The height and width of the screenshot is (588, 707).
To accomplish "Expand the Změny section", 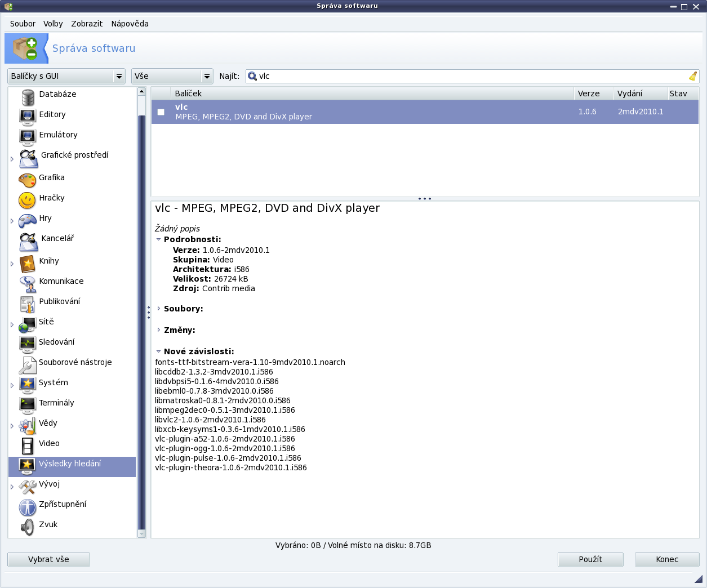I will click(x=158, y=330).
